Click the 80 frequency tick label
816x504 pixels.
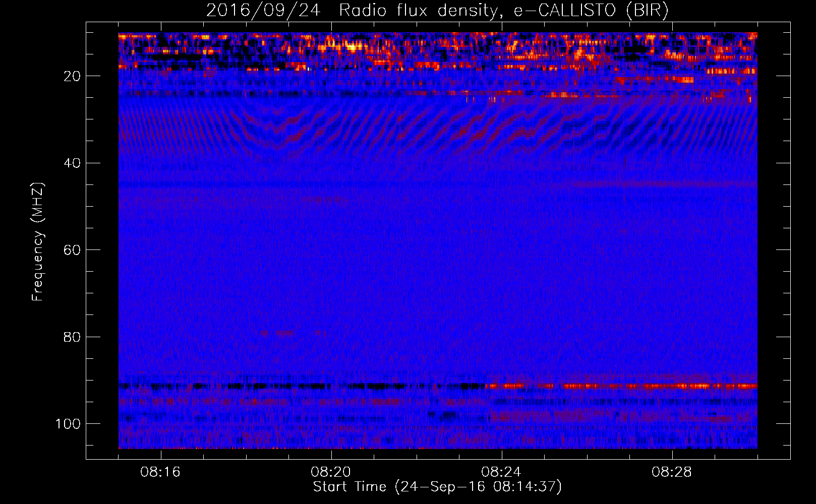(x=72, y=337)
